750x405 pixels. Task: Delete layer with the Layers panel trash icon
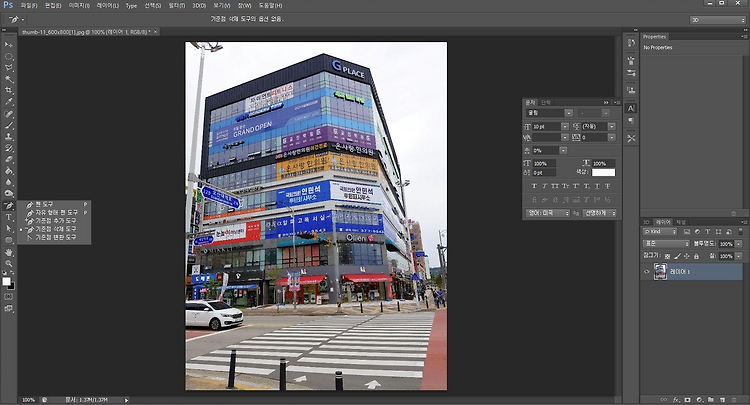[x=734, y=400]
